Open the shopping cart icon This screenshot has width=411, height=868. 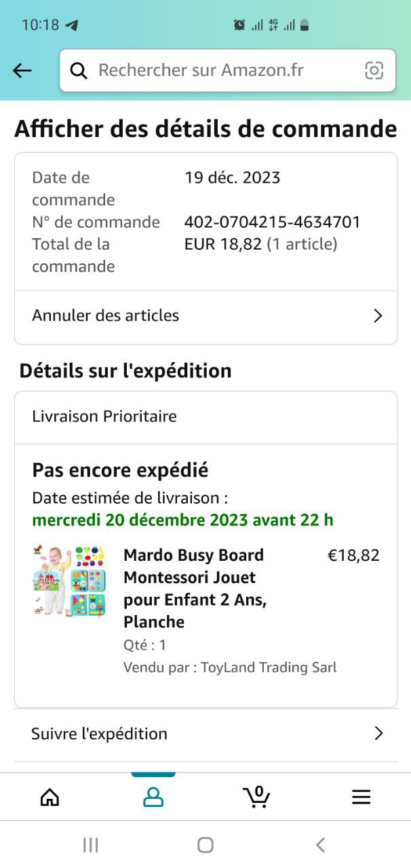pyautogui.click(x=256, y=797)
